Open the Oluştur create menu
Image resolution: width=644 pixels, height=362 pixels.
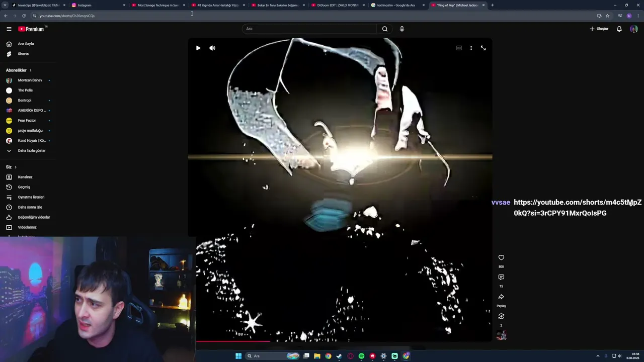(x=599, y=29)
